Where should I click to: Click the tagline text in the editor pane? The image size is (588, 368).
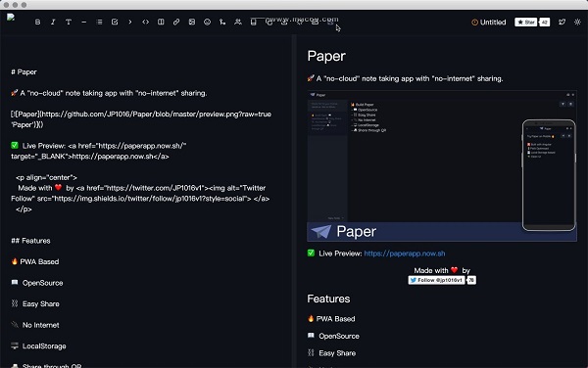point(109,93)
